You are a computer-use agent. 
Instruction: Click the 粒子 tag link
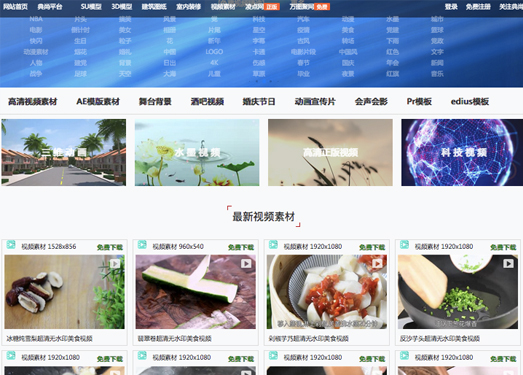(125, 41)
